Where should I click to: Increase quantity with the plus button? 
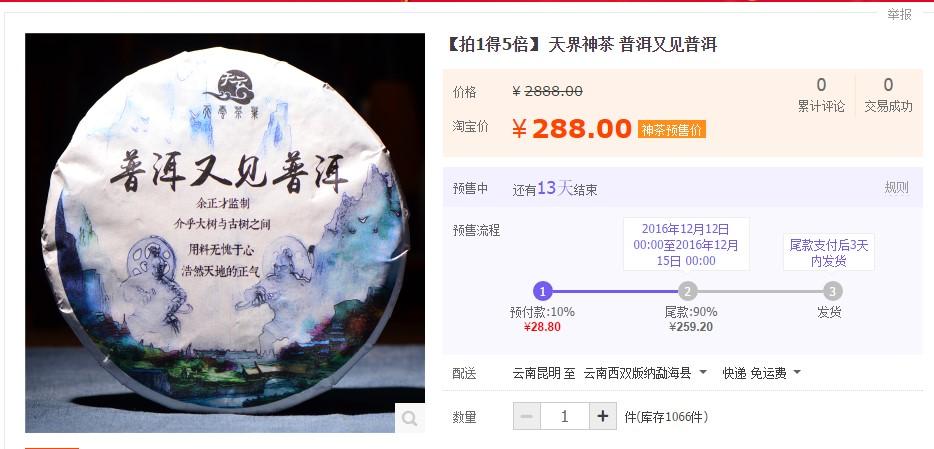[x=603, y=416]
